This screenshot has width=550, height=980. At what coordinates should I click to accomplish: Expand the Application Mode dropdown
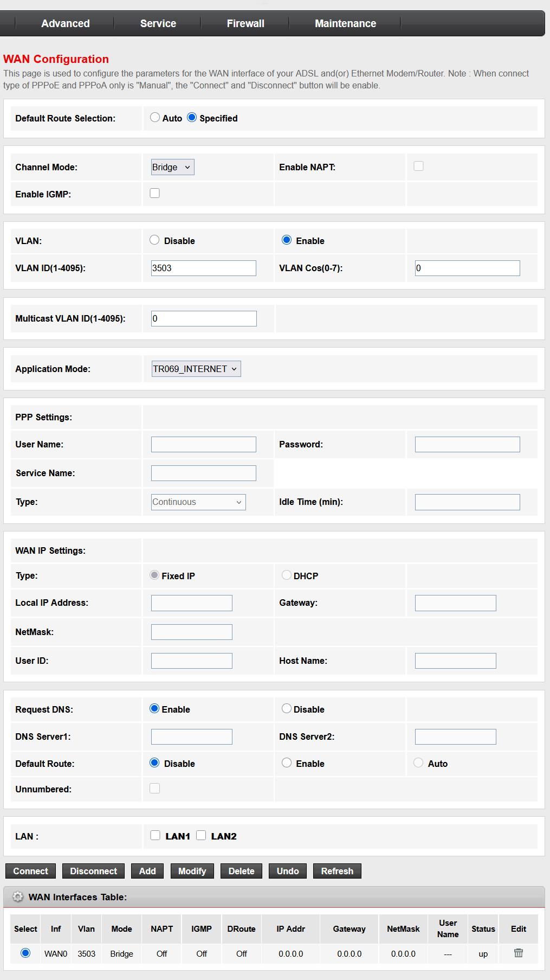[196, 369]
